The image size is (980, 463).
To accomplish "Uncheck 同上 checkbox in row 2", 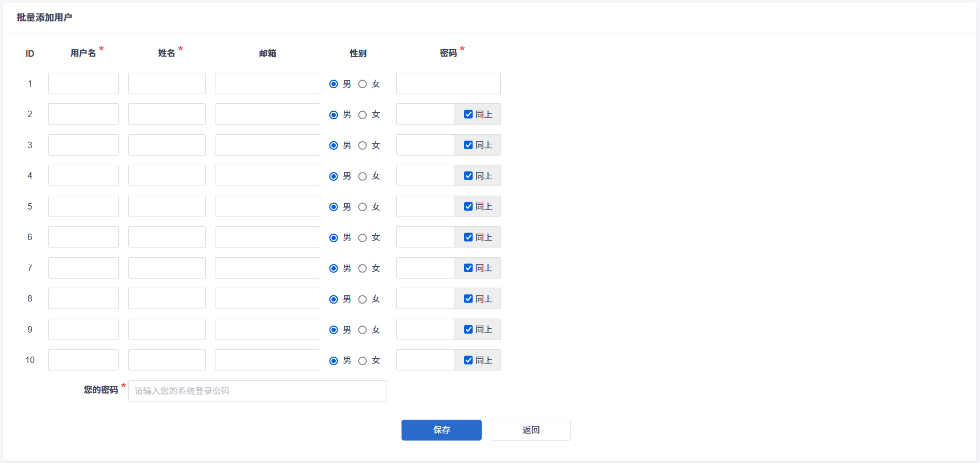I will click(468, 114).
